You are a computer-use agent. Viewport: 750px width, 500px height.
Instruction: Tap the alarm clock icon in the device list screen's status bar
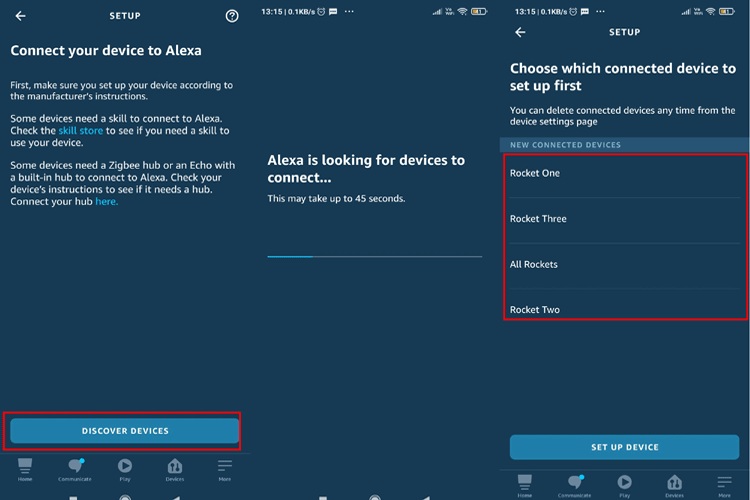573,11
